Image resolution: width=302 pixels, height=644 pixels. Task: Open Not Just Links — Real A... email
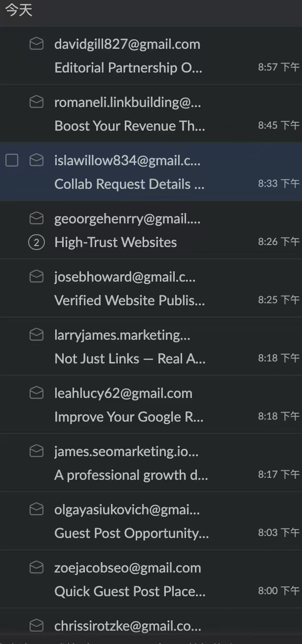151,346
